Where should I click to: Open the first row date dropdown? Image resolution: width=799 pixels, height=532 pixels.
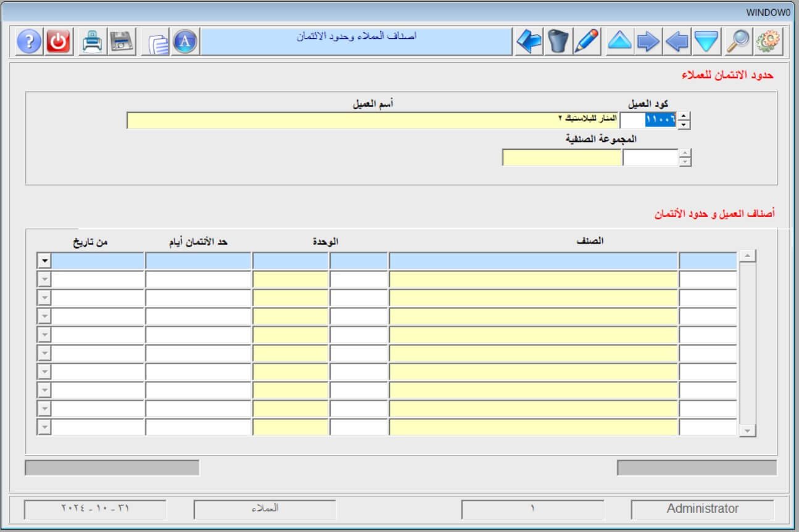(44, 261)
